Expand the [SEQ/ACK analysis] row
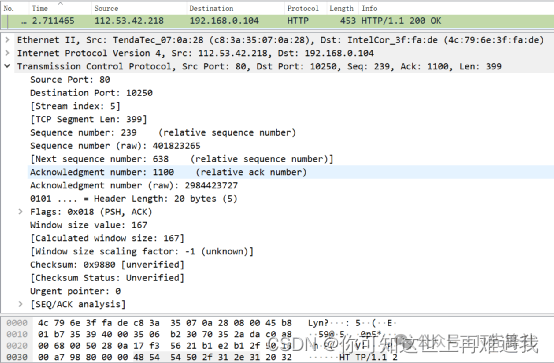The image size is (554, 363). pos(20,304)
